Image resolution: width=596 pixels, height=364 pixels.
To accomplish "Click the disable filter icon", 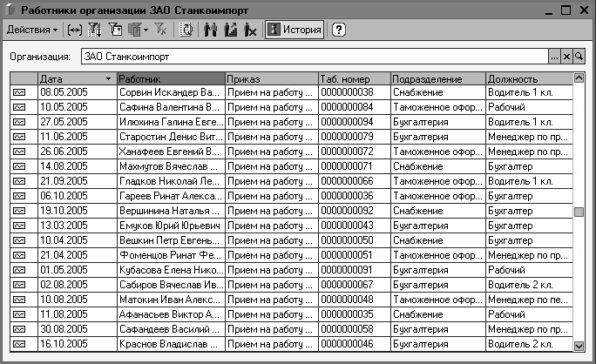I will (x=160, y=30).
